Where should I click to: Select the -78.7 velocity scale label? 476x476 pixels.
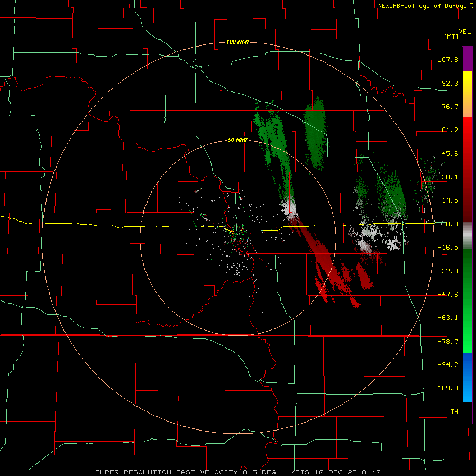pyautogui.click(x=448, y=342)
